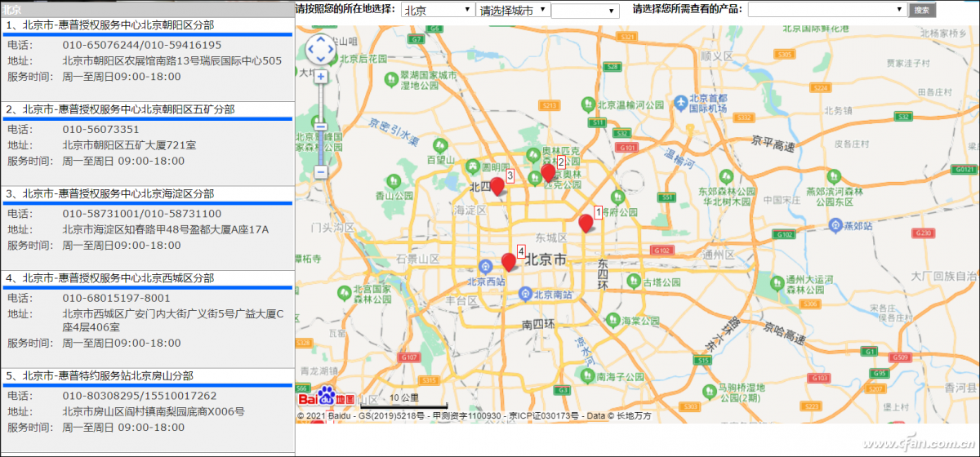Screen dimensions: 980x457
Task: Click phone number 010-65076244/010-59416195
Action: tap(142, 45)
